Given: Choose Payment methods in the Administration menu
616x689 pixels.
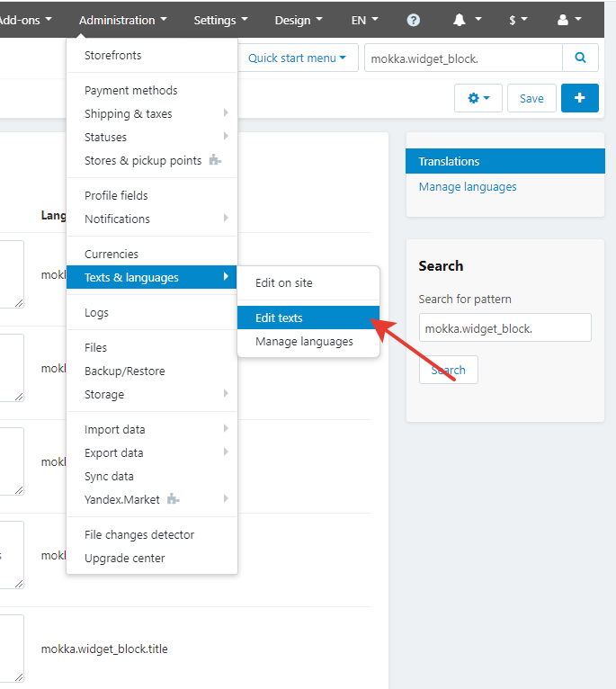Looking at the screenshot, I should [131, 91].
